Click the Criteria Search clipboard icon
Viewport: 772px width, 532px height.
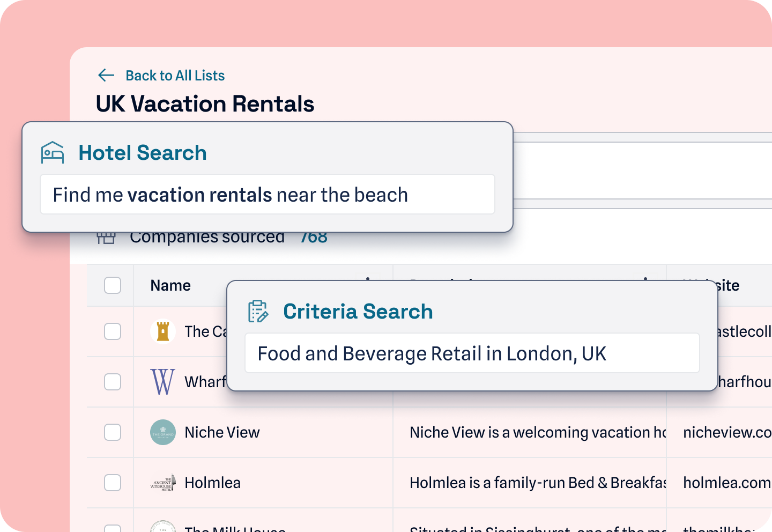[258, 312]
